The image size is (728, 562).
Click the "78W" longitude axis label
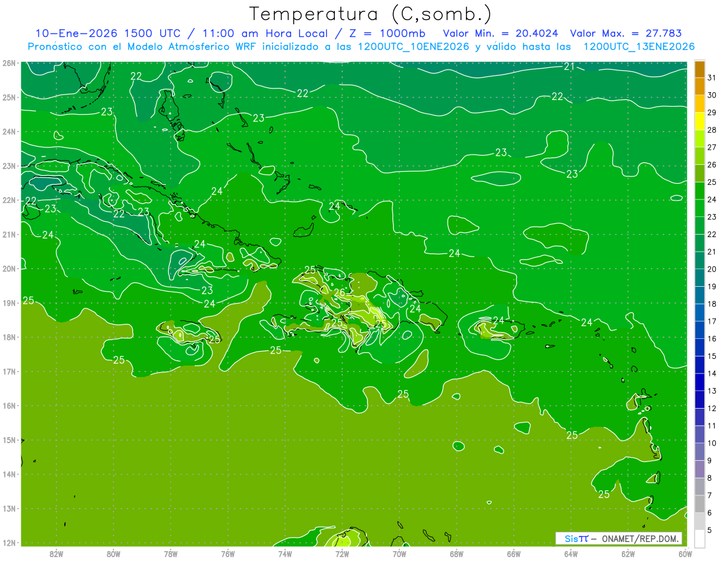tap(170, 554)
